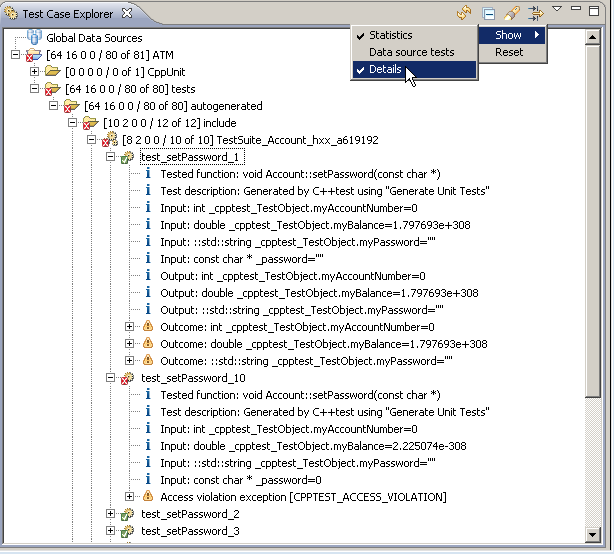Expand the Outcome double myBalance node
Image resolution: width=614 pixels, height=554 pixels.
(x=129, y=343)
